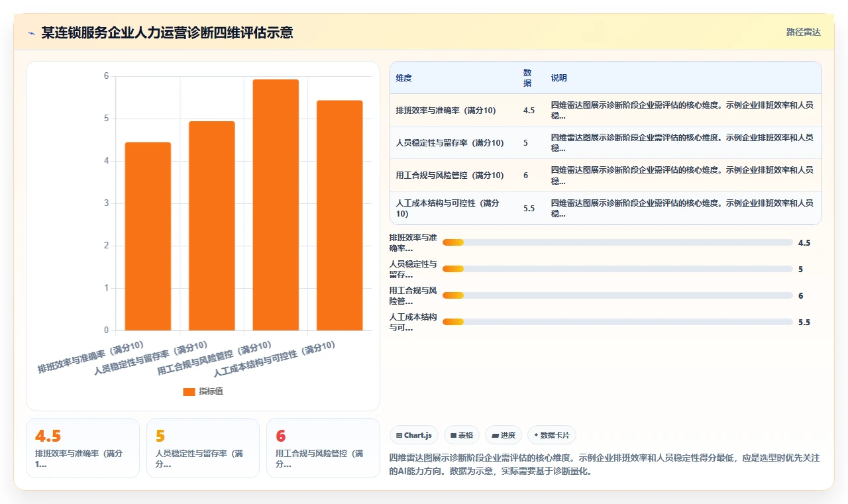Viewport: 848px width, 504px height.
Task: Click the lightning icon beside the dashboard title
Action: [x=31, y=32]
